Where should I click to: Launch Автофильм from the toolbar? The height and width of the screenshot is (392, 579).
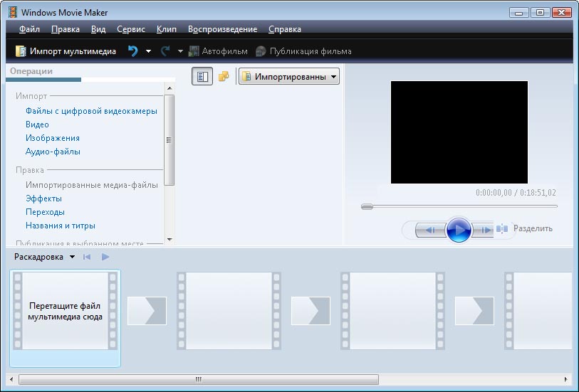tap(218, 51)
